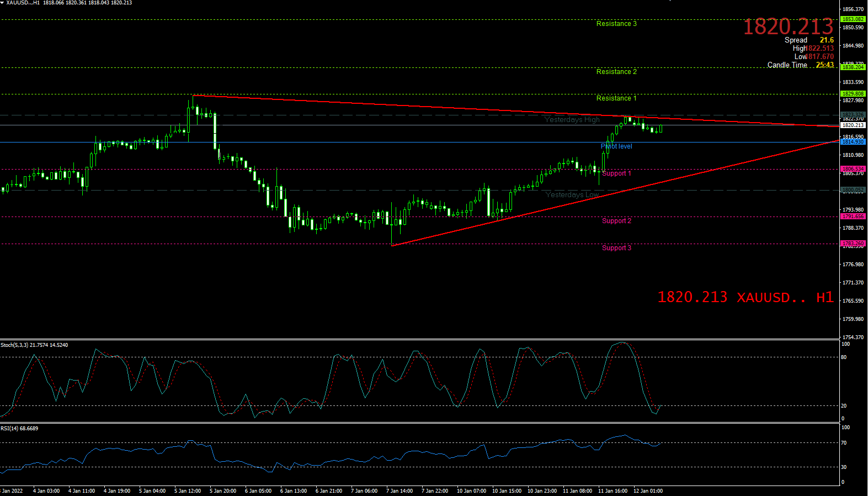
Task: Click the Stoch(5,3,3) indicator label
Action: point(34,345)
